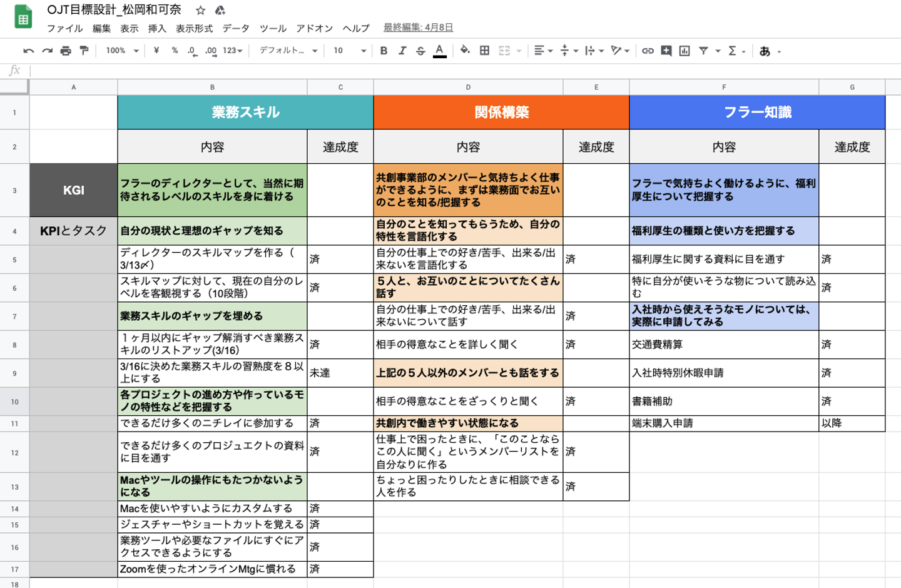The width and height of the screenshot is (901, 588).
Task: Star the OJT目標設計 document
Action: (x=200, y=10)
